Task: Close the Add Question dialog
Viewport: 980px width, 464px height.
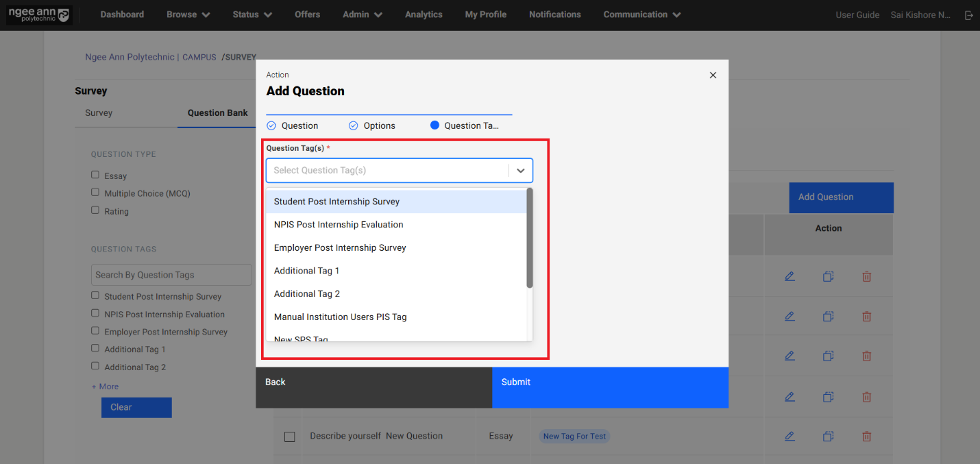Action: pos(713,75)
